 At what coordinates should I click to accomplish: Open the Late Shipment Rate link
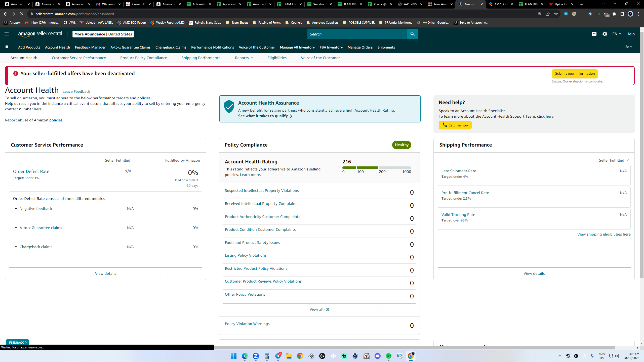[459, 171]
